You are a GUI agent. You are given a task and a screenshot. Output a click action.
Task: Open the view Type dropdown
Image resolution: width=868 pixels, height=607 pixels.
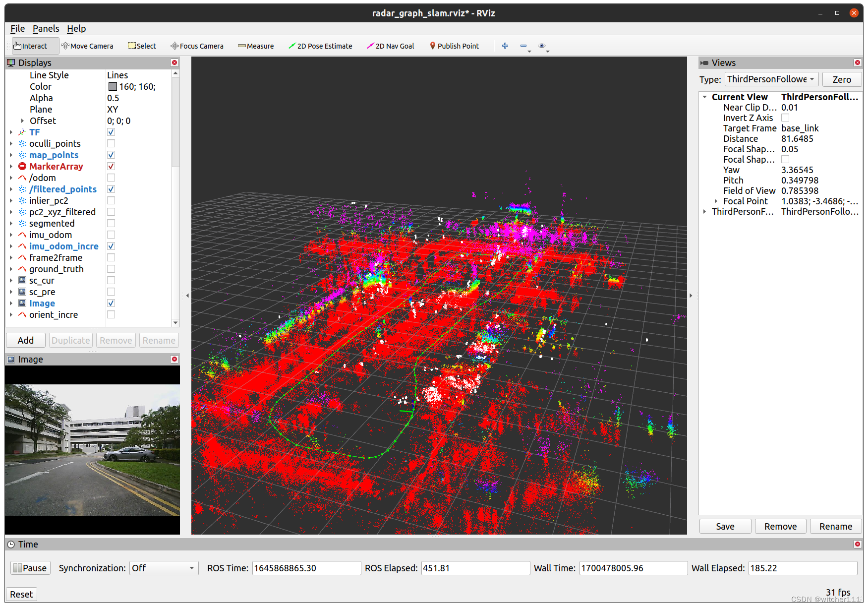coord(772,79)
